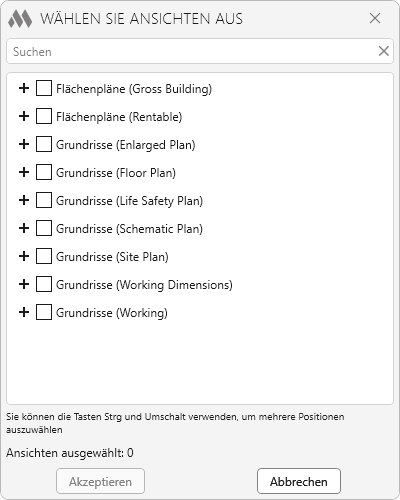Select the Grundrisse (Site Plan) label
This screenshot has height=500, width=400.
click(112, 257)
